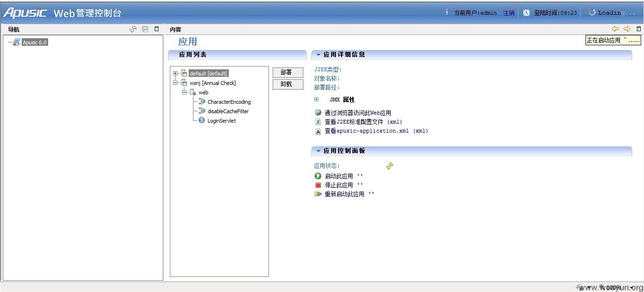Click the 部署路径 label
Viewport: 644px width, 292px height.
tap(327, 88)
